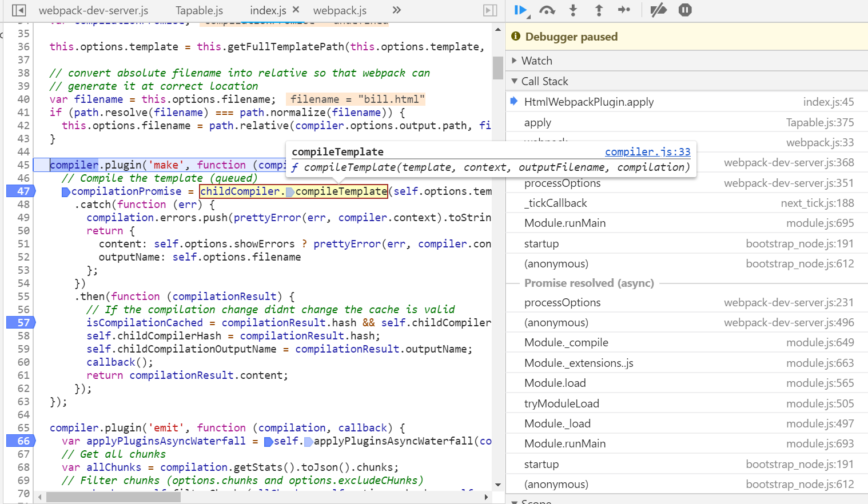The image size is (868, 504).
Task: Click the Promise resolved (async) separator label
Action: pos(589,283)
